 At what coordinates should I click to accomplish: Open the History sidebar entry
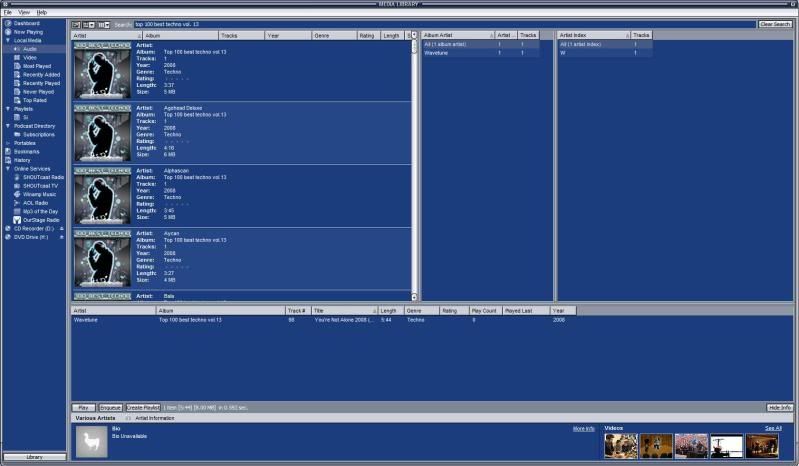click(x=22, y=160)
